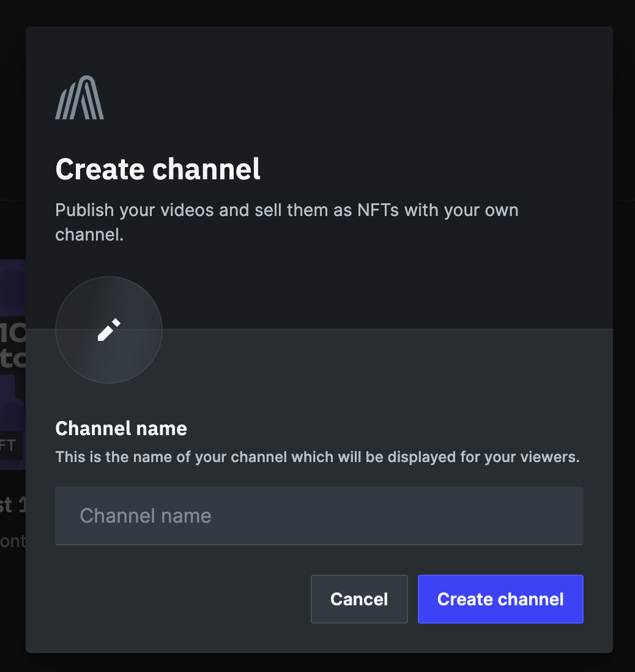Click the Channel name heading label
This screenshot has height=672, width=635.
[121, 428]
